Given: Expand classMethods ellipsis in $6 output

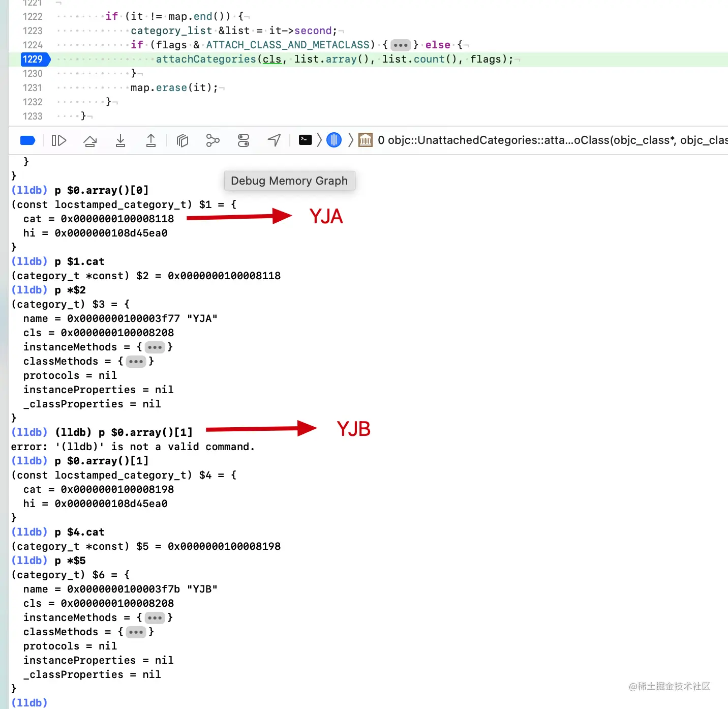Looking at the screenshot, I should click(x=136, y=632).
